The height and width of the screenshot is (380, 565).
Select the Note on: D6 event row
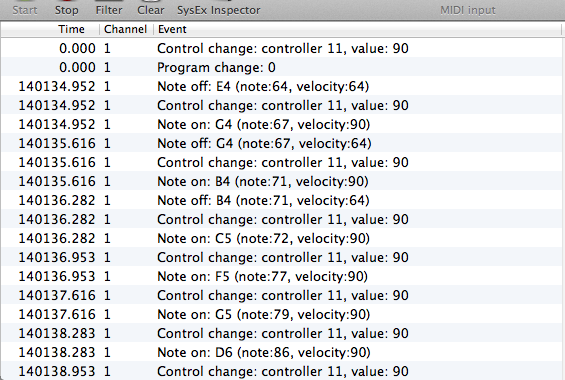pos(282,352)
